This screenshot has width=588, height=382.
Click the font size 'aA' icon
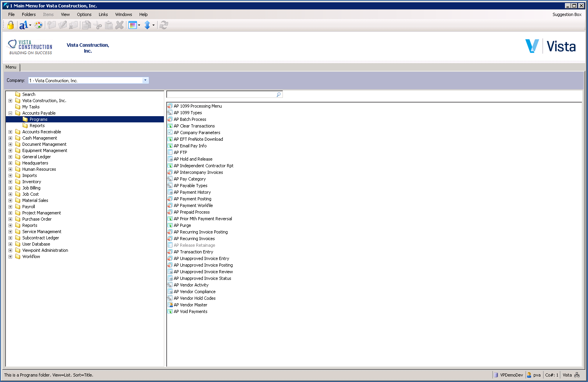tap(23, 25)
